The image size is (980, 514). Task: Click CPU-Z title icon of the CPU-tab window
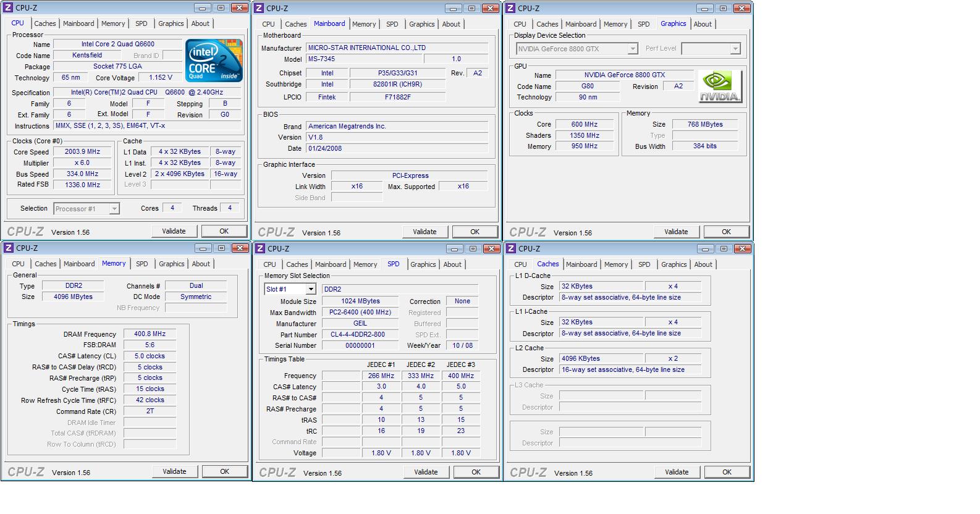[9, 8]
